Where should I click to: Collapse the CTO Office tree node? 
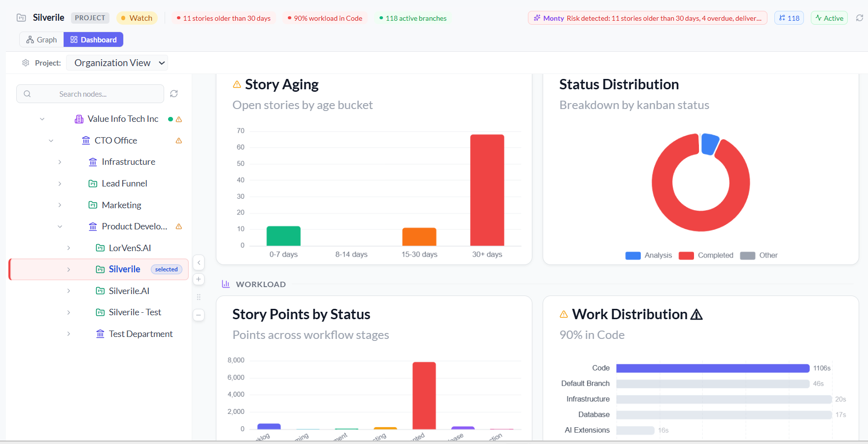(51, 141)
